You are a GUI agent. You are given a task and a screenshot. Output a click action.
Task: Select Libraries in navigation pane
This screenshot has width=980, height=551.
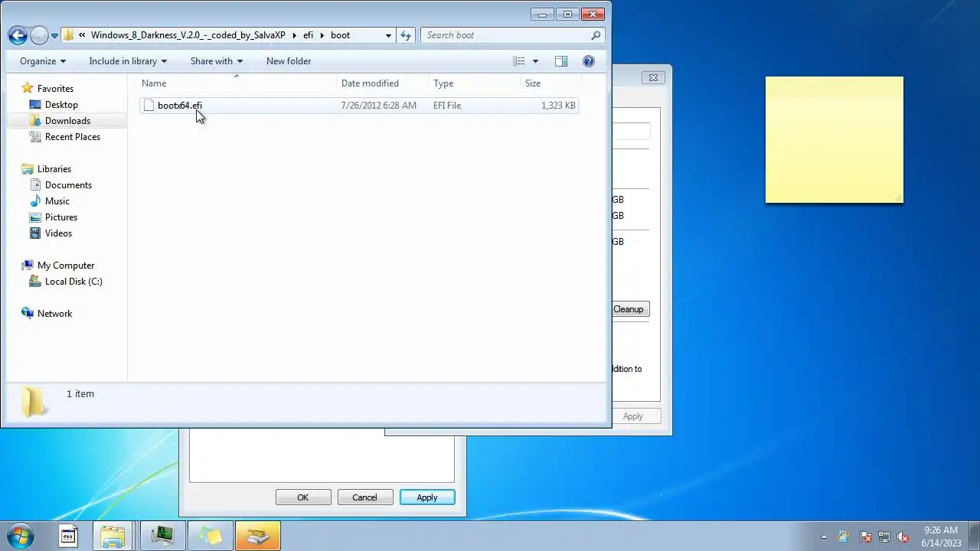(x=54, y=169)
